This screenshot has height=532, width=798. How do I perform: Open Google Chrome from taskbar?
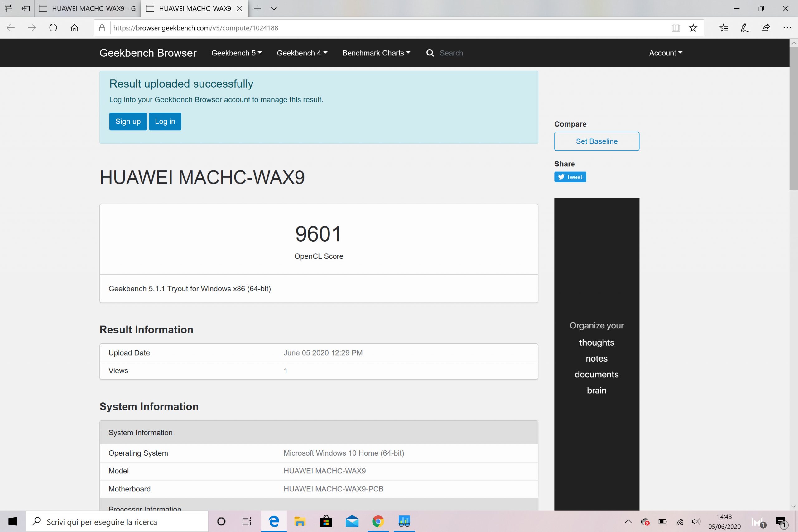coord(378,521)
